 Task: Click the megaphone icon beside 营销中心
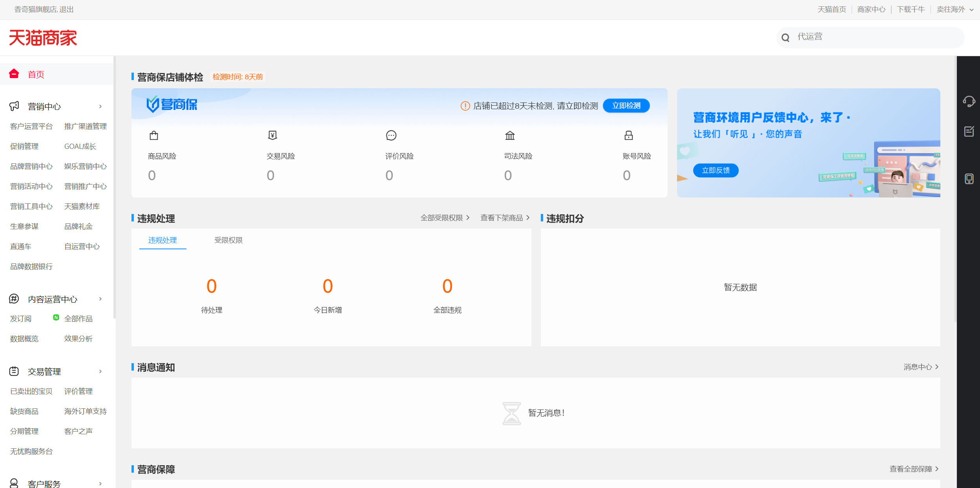(x=14, y=106)
